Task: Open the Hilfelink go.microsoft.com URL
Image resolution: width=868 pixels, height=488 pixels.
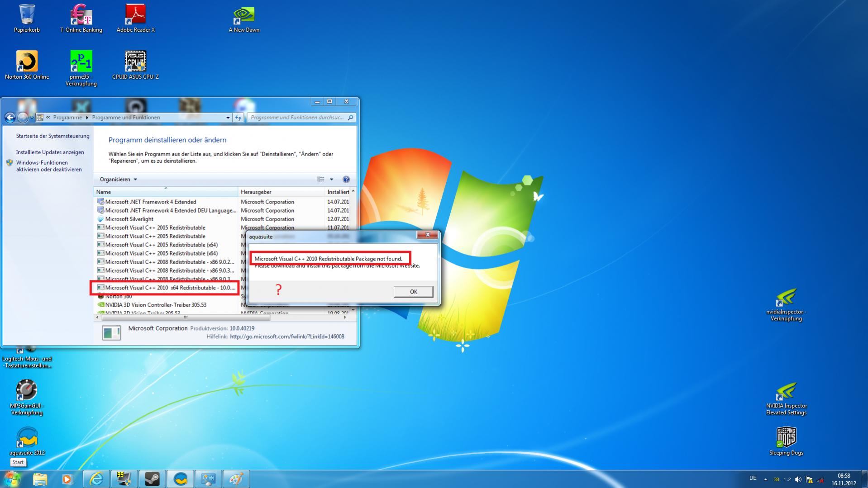Action: 287,336
